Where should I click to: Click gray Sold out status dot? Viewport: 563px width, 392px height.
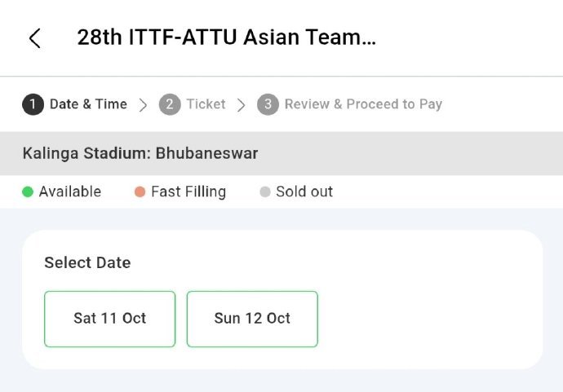click(x=264, y=192)
